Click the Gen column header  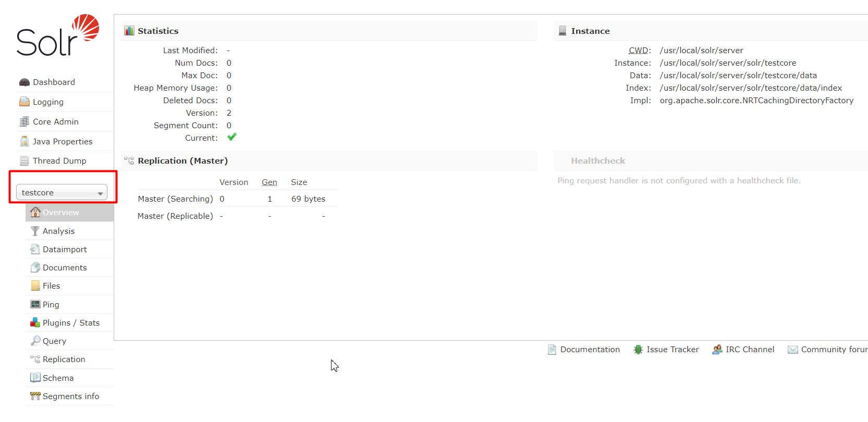pyautogui.click(x=270, y=182)
